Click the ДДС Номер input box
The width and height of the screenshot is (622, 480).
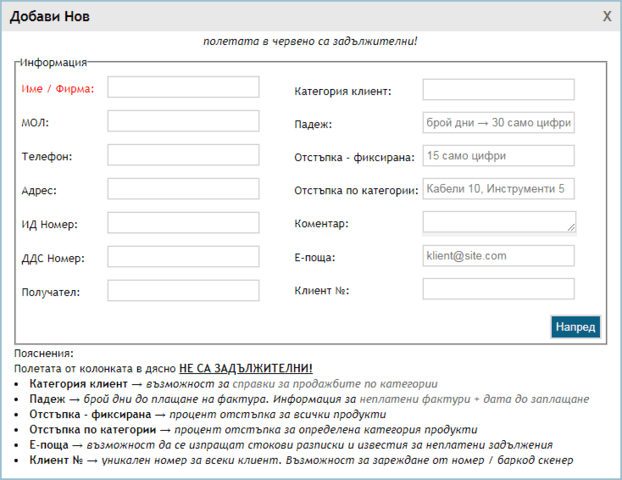[x=183, y=257]
